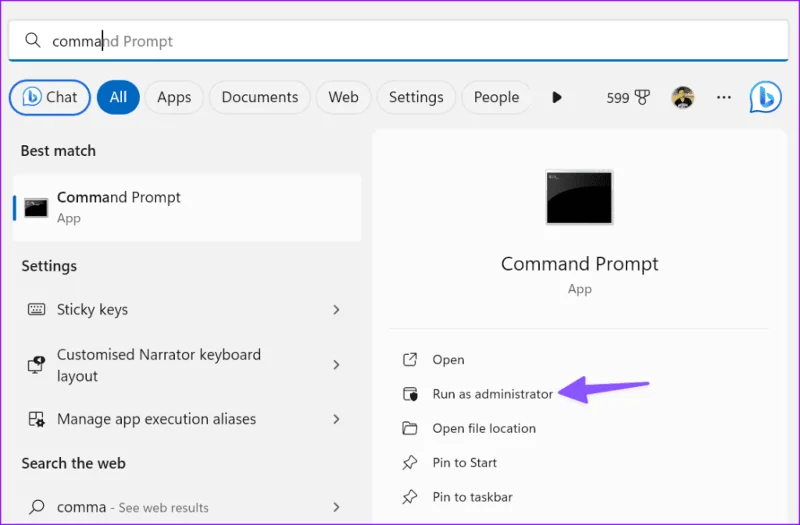Expand the Manage app execution aliases chevron
800x525 pixels.
[x=336, y=419]
